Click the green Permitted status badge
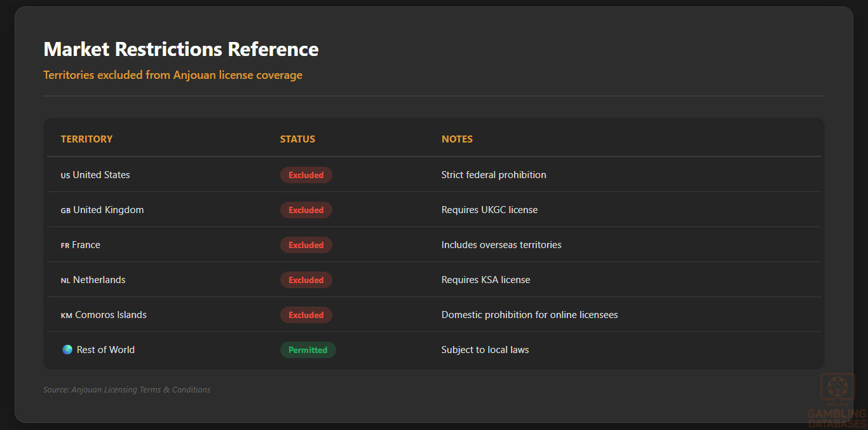This screenshot has width=868, height=430. (x=308, y=350)
